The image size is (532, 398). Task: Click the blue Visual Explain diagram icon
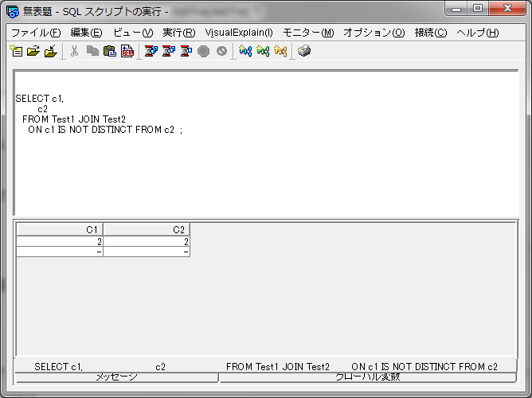pos(245,51)
